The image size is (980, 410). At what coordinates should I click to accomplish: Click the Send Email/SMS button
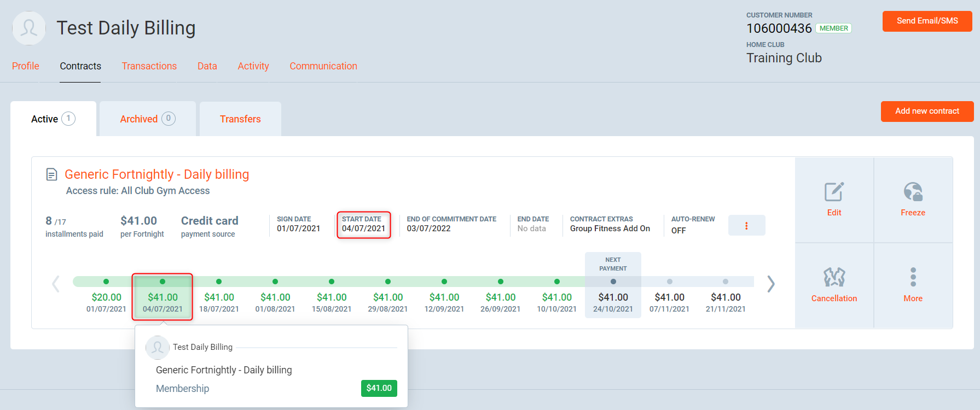[927, 21]
